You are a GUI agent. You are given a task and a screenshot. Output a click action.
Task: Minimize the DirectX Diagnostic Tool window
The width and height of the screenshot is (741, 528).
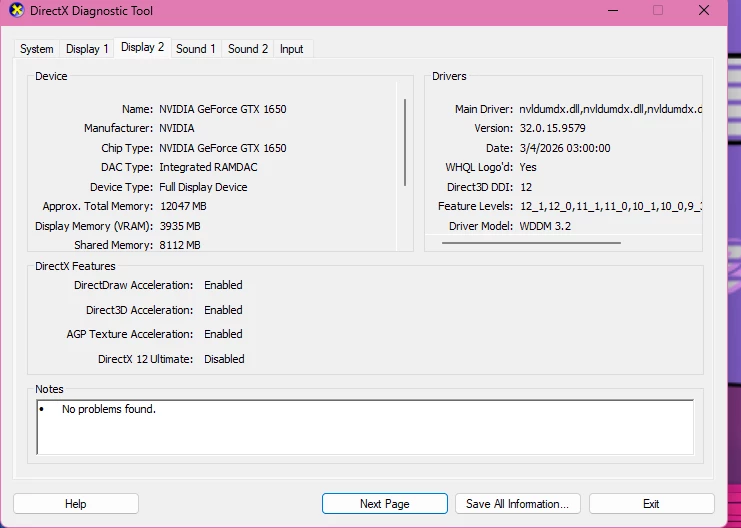click(x=613, y=10)
